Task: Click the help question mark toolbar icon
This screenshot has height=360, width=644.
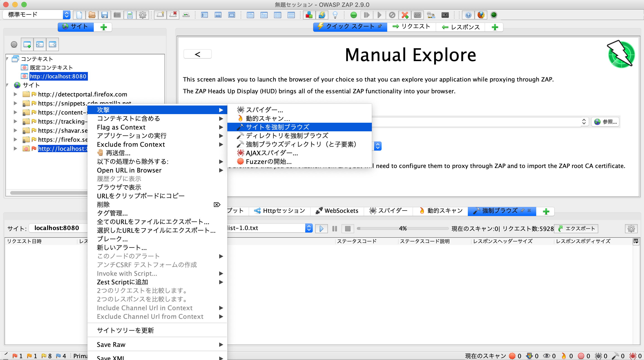Action: tap(468, 15)
